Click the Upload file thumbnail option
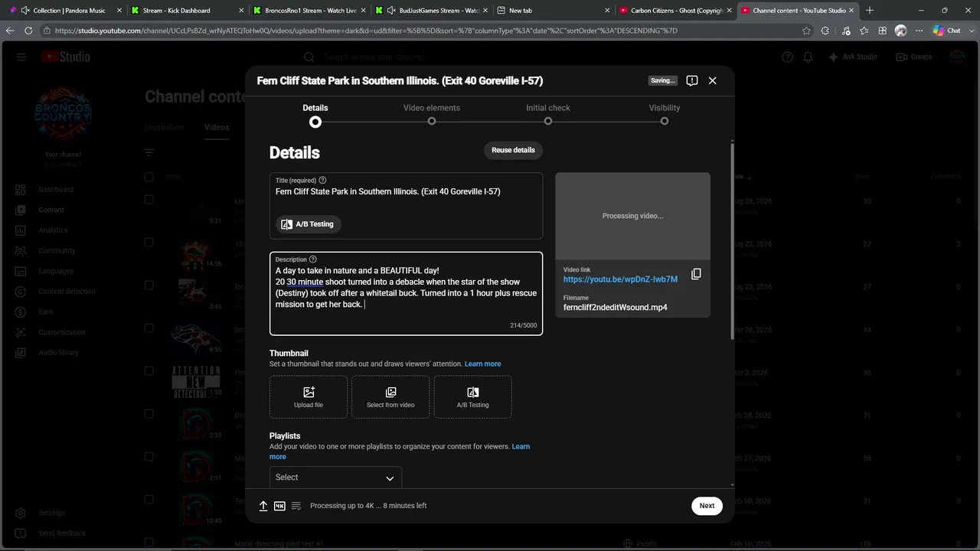Image resolution: width=980 pixels, height=551 pixels. [x=309, y=397]
